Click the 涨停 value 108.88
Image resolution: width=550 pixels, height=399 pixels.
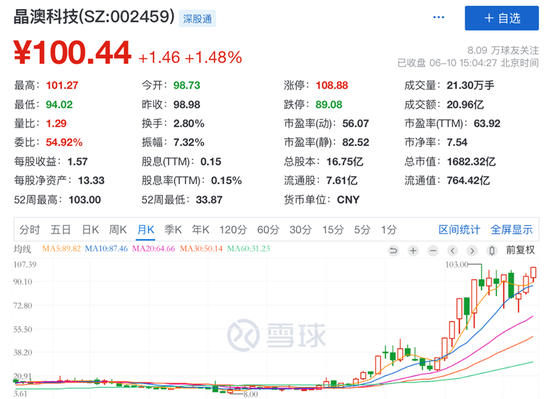click(332, 85)
